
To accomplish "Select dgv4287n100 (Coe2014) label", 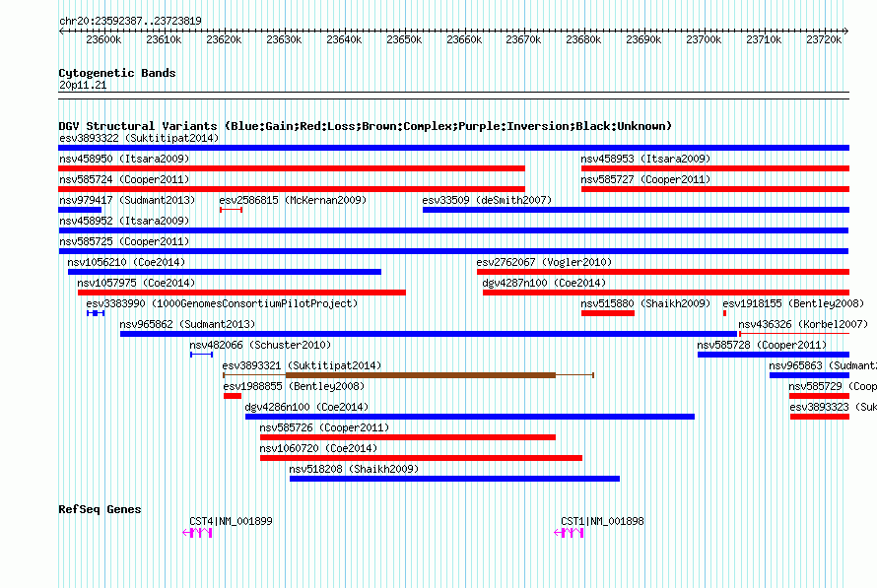I will [x=544, y=283].
